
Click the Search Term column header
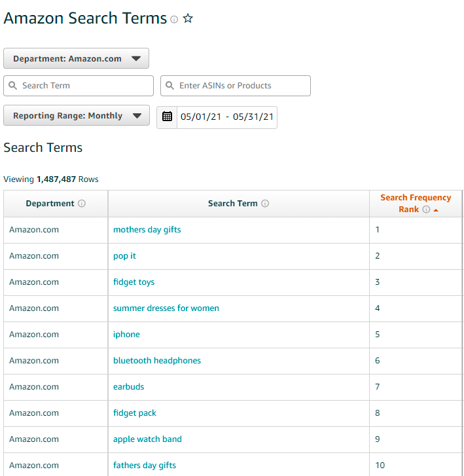point(232,204)
